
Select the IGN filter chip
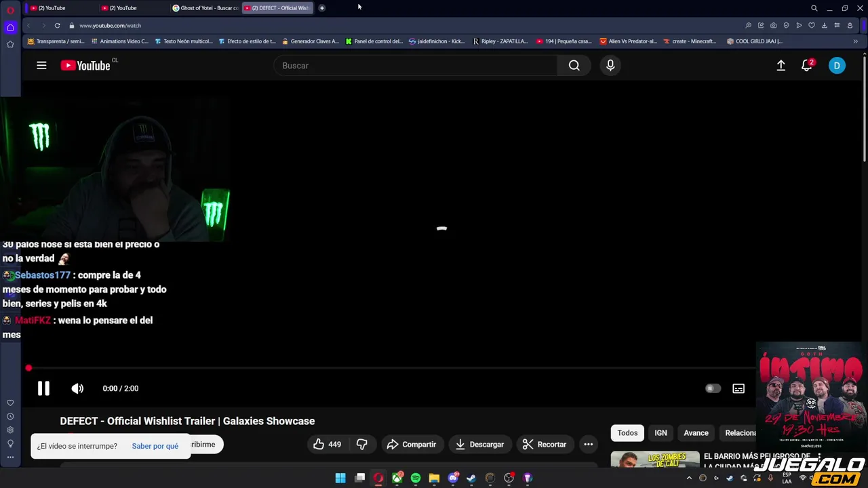660,433
